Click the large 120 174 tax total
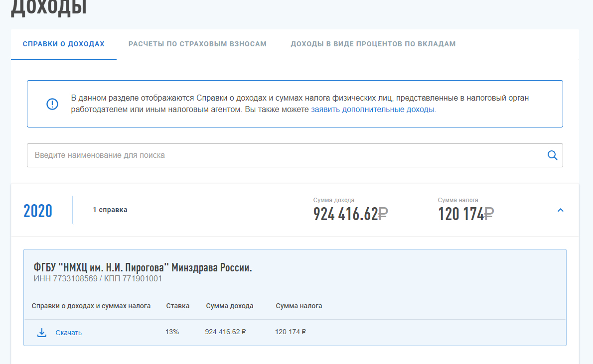The image size is (593, 364). (461, 214)
